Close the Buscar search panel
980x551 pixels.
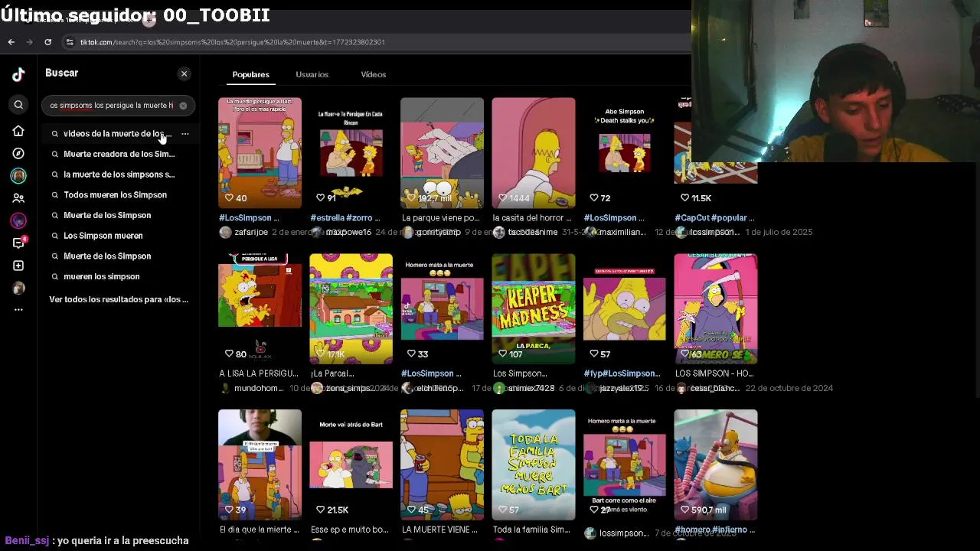(x=184, y=73)
